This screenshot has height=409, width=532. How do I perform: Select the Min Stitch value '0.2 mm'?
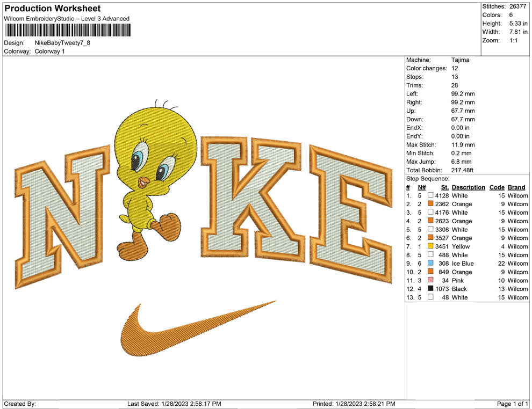[x=462, y=153]
